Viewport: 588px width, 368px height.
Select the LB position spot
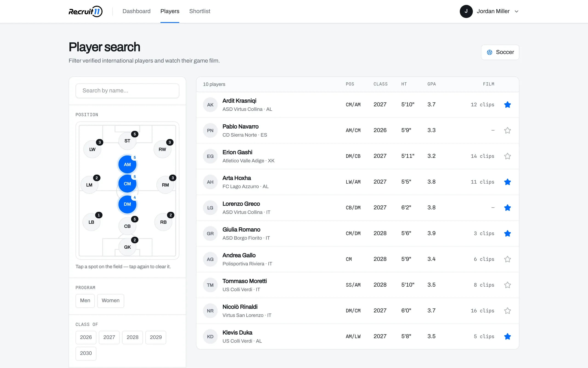[91, 222]
